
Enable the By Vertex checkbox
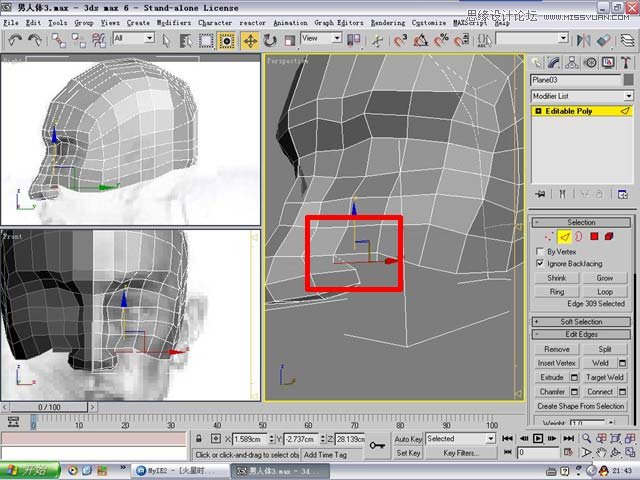540,251
